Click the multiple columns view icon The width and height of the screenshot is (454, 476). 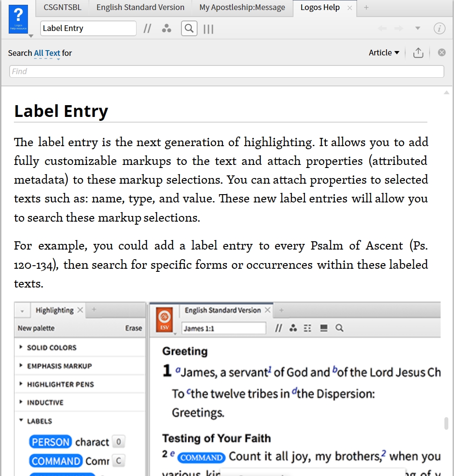(208, 29)
